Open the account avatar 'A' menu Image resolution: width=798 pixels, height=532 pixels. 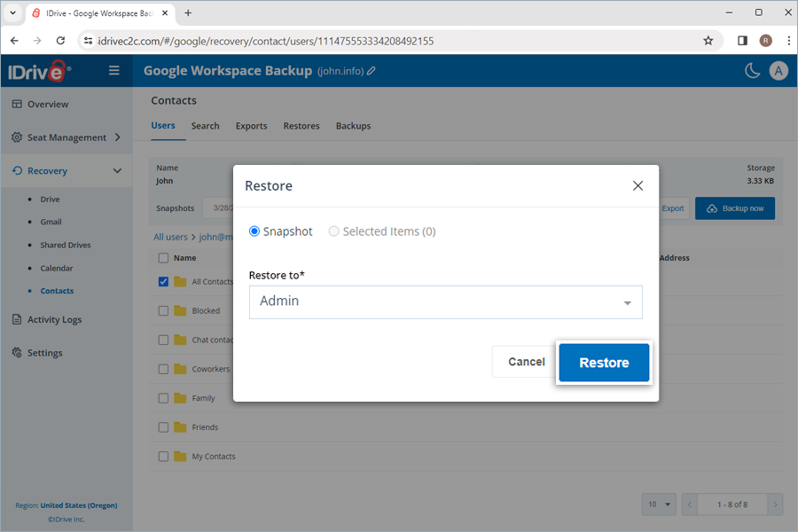778,71
